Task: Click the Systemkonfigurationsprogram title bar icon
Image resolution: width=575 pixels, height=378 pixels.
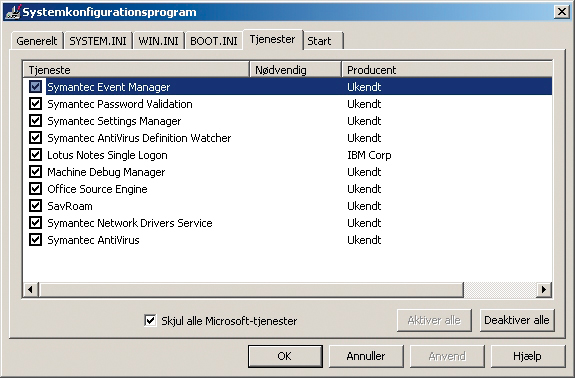Action: (12, 12)
